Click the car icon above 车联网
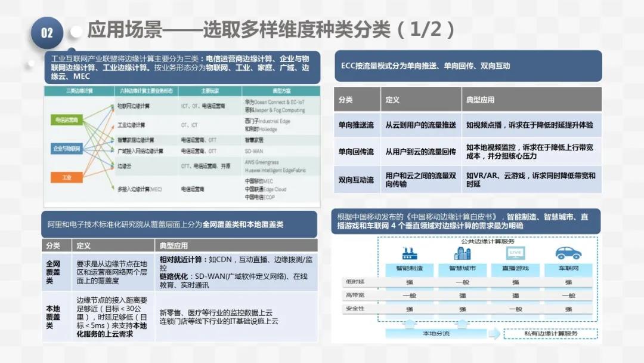The image size is (644, 363). (x=568, y=253)
